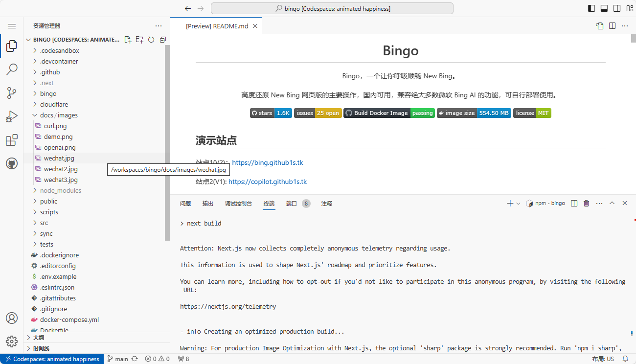Toggle bottom panel visibility
Screen dimensions: 636x364
coord(604,8)
